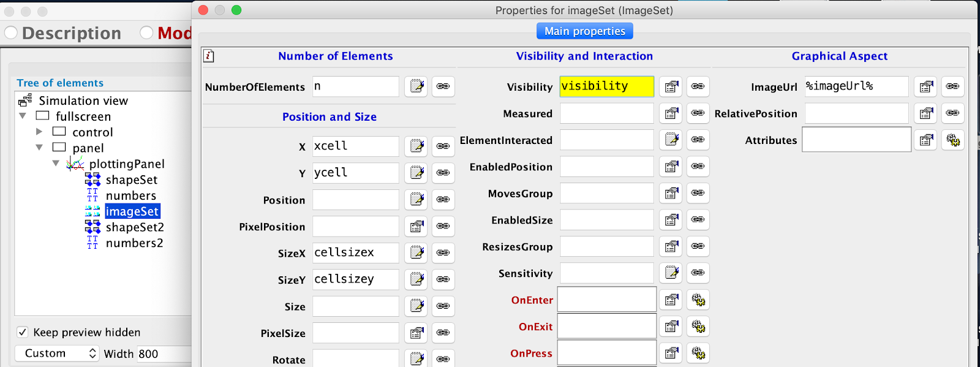Open the edit icon for the Y property
Image resolution: width=980 pixels, height=367 pixels.
[x=417, y=173]
